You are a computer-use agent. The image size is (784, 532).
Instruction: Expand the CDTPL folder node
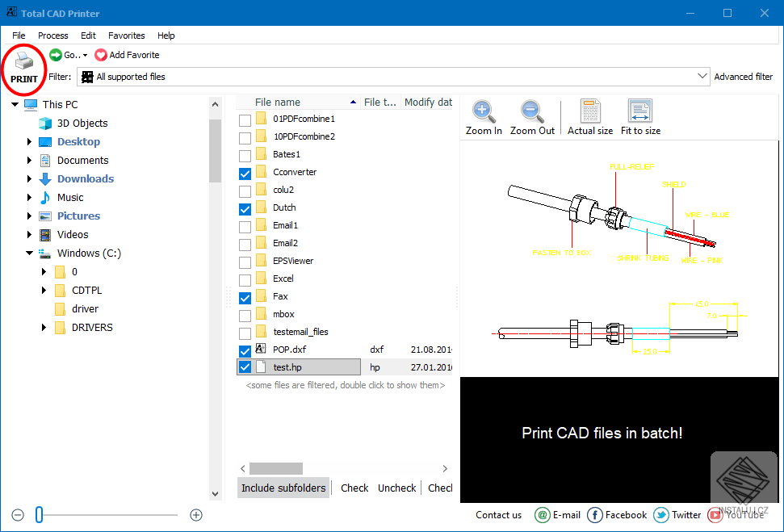(44, 291)
